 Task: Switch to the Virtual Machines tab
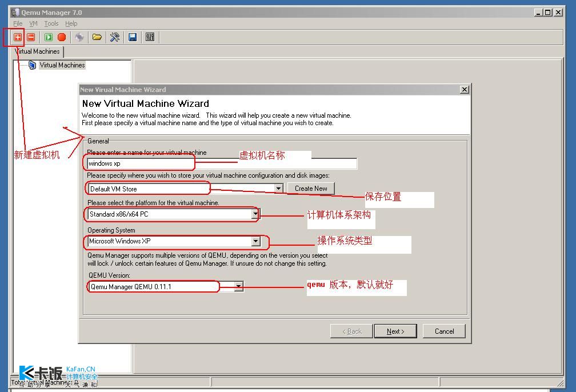38,51
